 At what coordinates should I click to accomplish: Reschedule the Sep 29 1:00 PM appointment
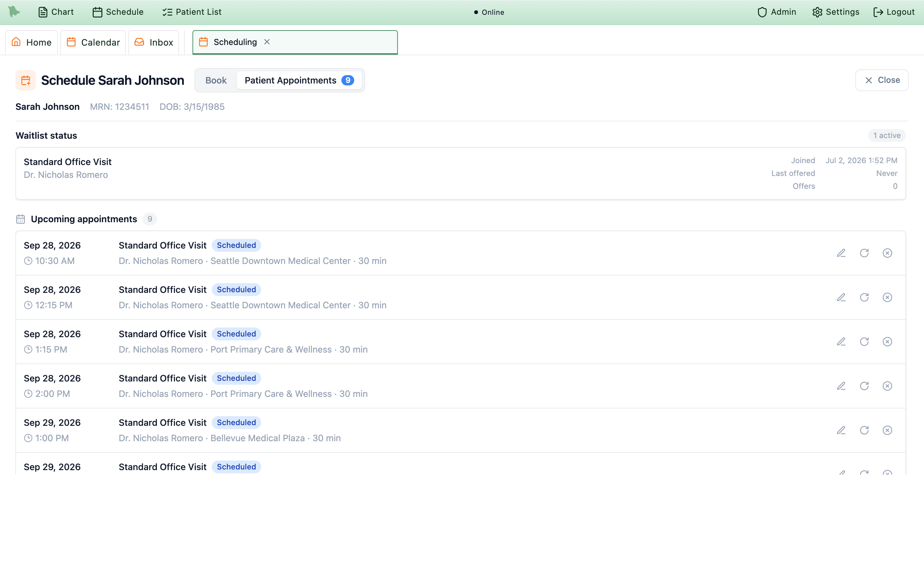pyautogui.click(x=864, y=430)
